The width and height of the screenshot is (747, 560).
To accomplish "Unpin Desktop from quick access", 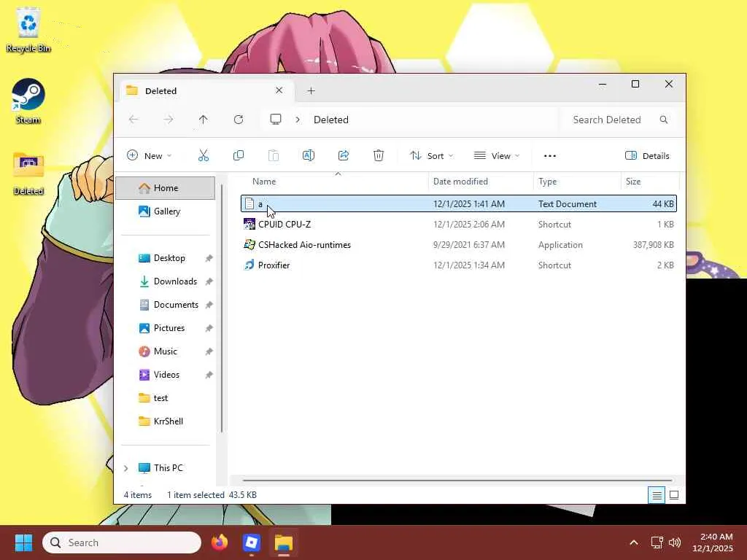I will pos(209,258).
